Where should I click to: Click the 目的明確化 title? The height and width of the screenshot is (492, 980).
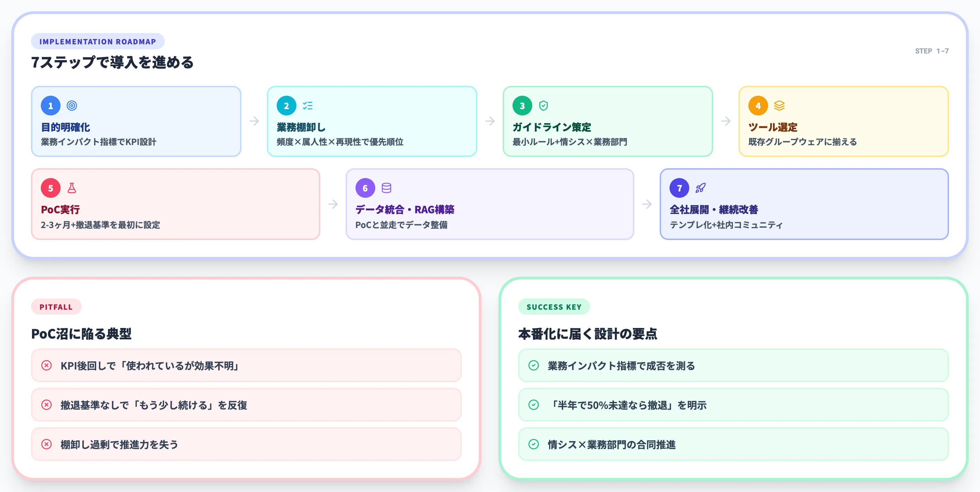(65, 127)
